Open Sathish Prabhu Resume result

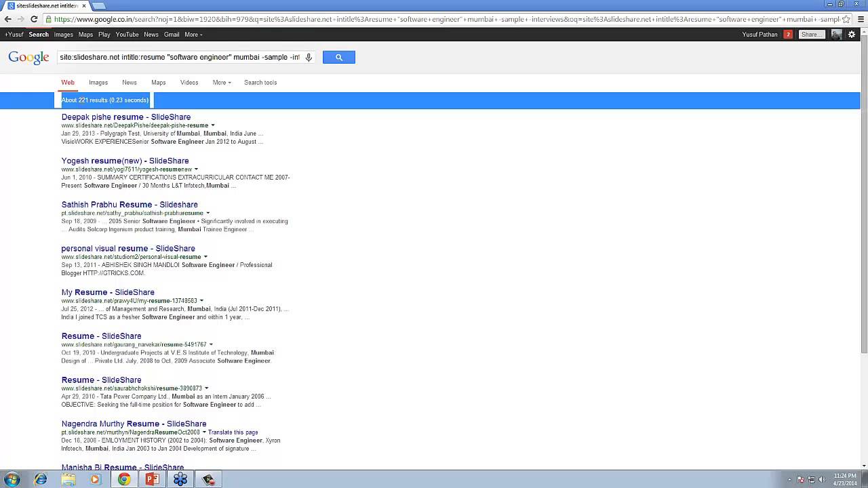(x=130, y=205)
